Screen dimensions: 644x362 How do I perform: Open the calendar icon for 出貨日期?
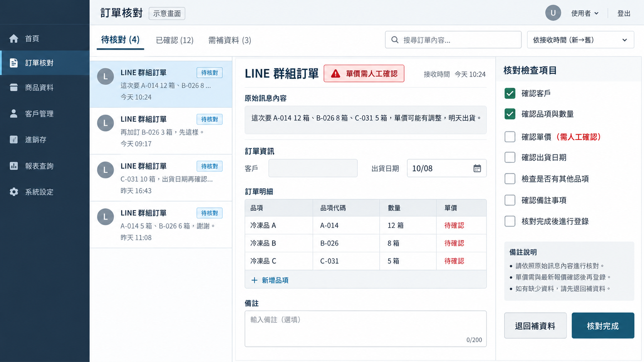(477, 168)
